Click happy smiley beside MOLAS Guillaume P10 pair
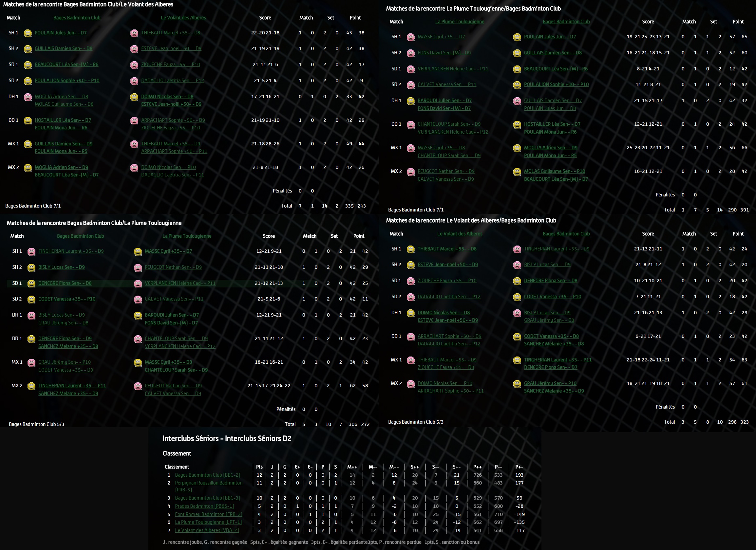The width and height of the screenshot is (756, 550). (x=517, y=172)
